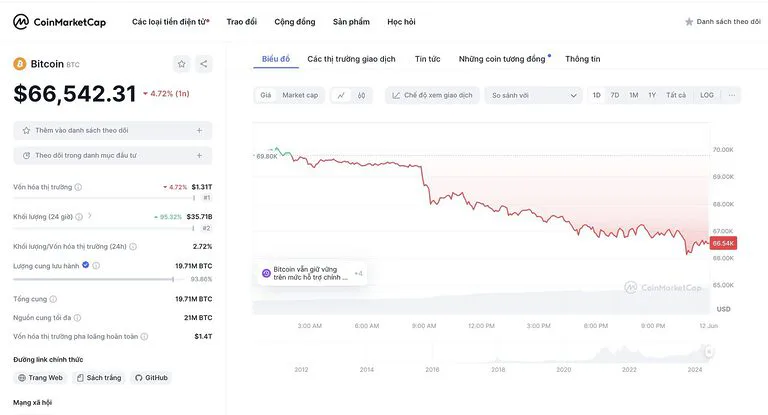Switch to candlestick chart icon
768x415 pixels.
(361, 95)
